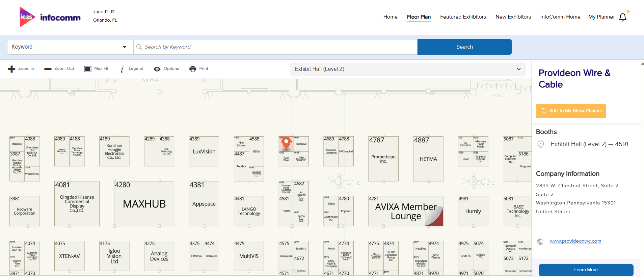This screenshot has height=277, width=644.
Task: Open Floor Plan tab
Action: pos(419,17)
